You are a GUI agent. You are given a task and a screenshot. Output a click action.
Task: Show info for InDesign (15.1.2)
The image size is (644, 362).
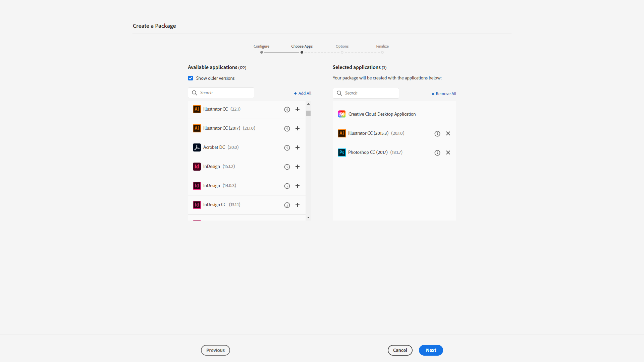pyautogui.click(x=287, y=167)
